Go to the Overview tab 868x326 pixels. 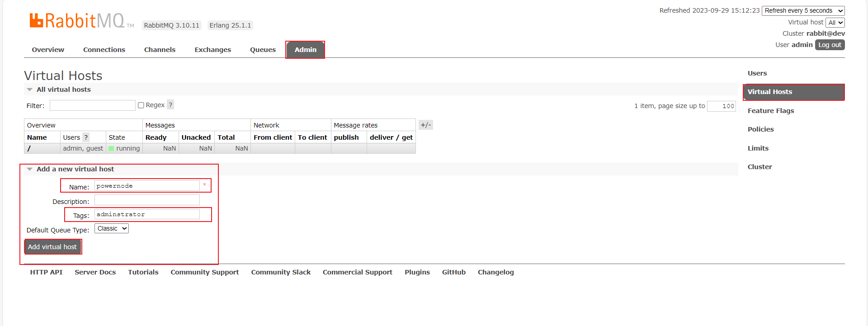pyautogui.click(x=48, y=50)
